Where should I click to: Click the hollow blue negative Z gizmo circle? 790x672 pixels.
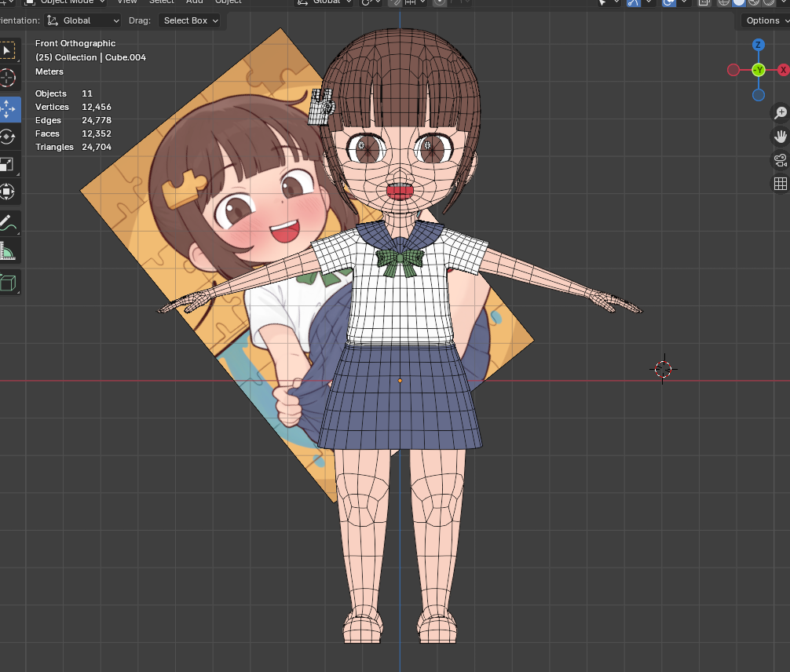pyautogui.click(x=759, y=95)
